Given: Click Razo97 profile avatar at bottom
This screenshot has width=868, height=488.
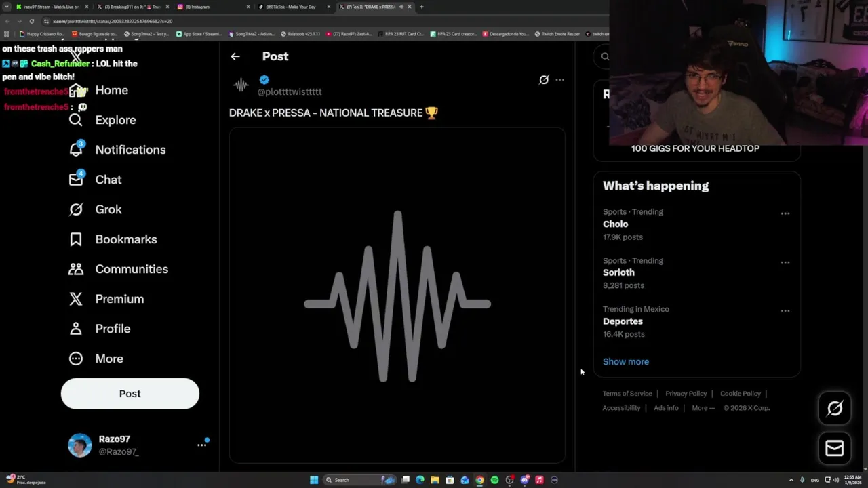Looking at the screenshot, I should [x=80, y=445].
